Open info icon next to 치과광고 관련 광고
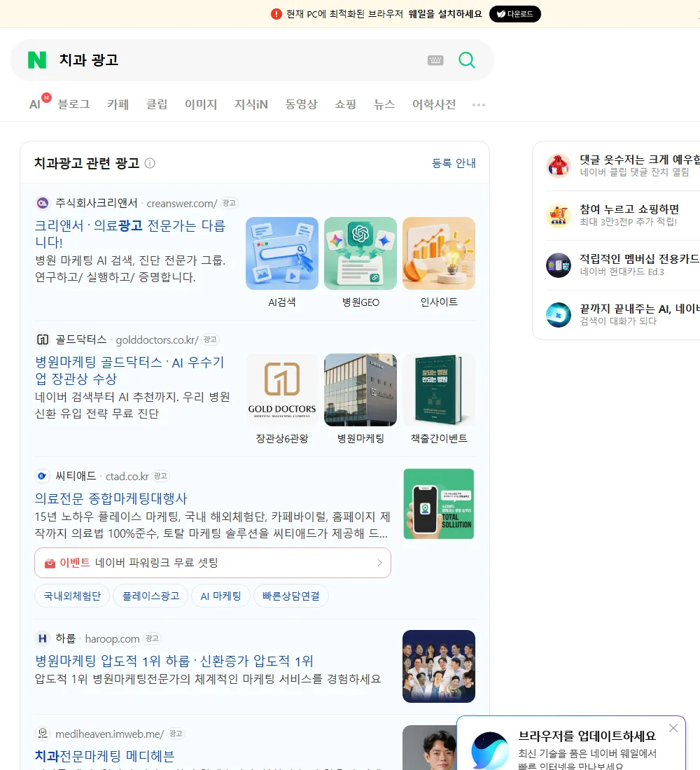The width and height of the screenshot is (700, 770). 150,163
